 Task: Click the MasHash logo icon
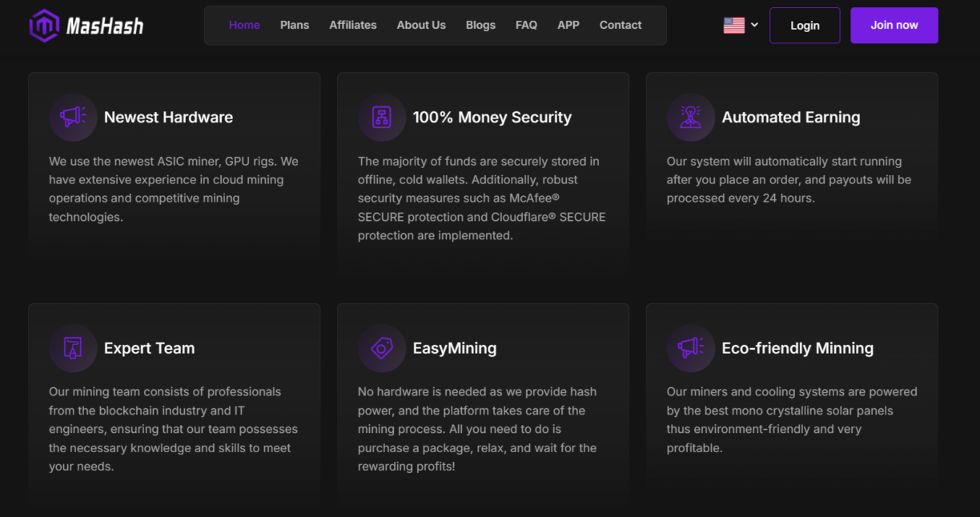46,25
